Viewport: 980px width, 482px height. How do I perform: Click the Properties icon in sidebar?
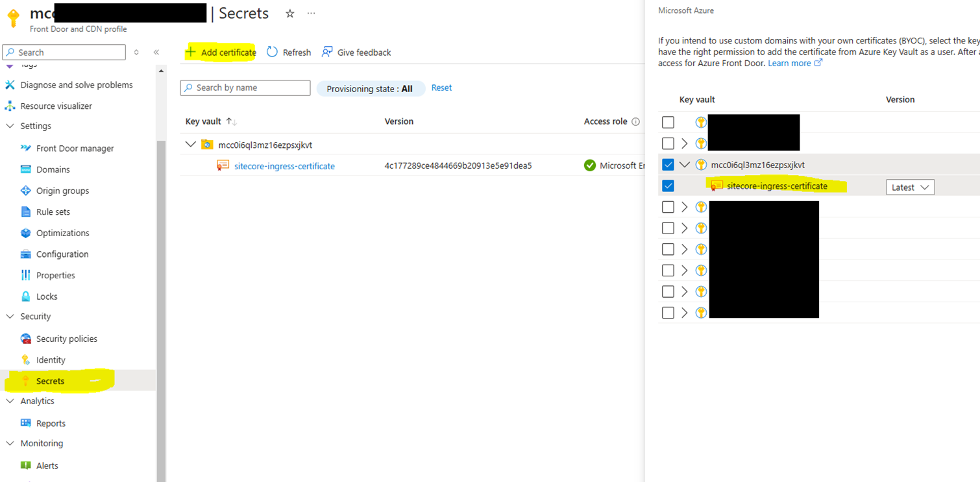26,275
